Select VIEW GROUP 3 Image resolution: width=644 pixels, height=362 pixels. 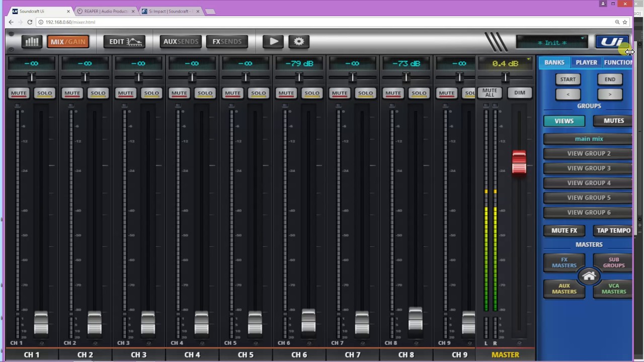(588, 168)
